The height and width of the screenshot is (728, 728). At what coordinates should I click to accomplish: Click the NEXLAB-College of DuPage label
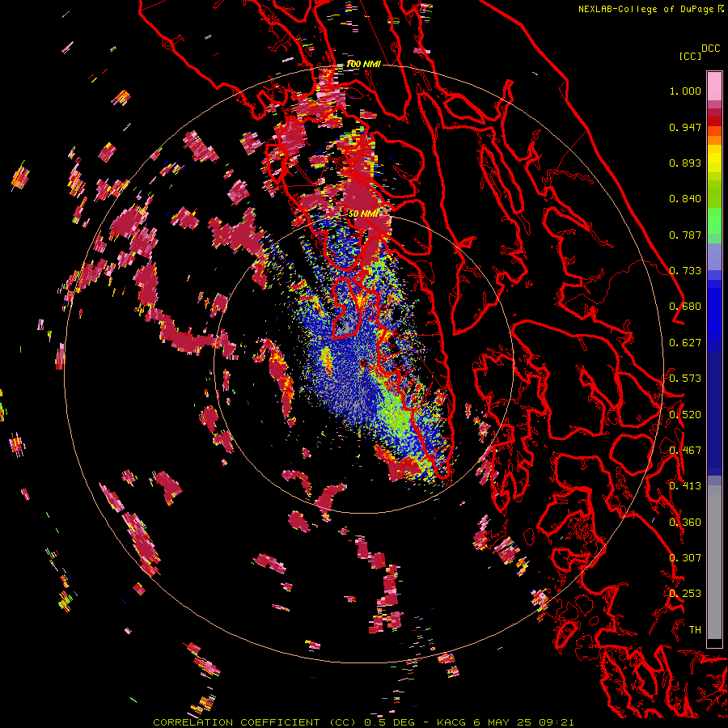648,9
